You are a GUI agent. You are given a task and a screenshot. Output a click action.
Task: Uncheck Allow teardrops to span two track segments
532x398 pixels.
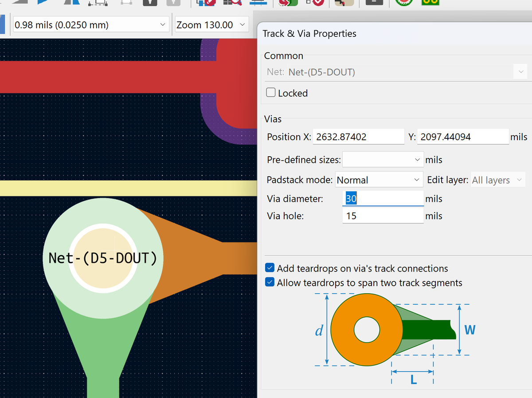click(x=270, y=283)
